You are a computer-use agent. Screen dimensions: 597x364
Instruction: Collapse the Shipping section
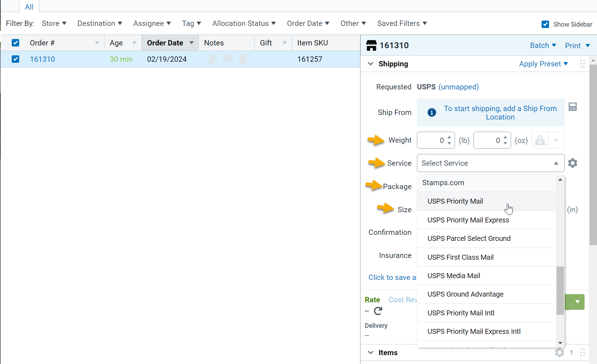point(370,64)
